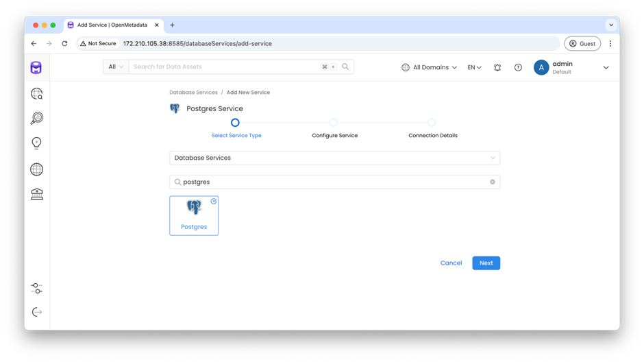644x362 pixels.
Task: Open the EN language dropdown
Action: (x=474, y=67)
